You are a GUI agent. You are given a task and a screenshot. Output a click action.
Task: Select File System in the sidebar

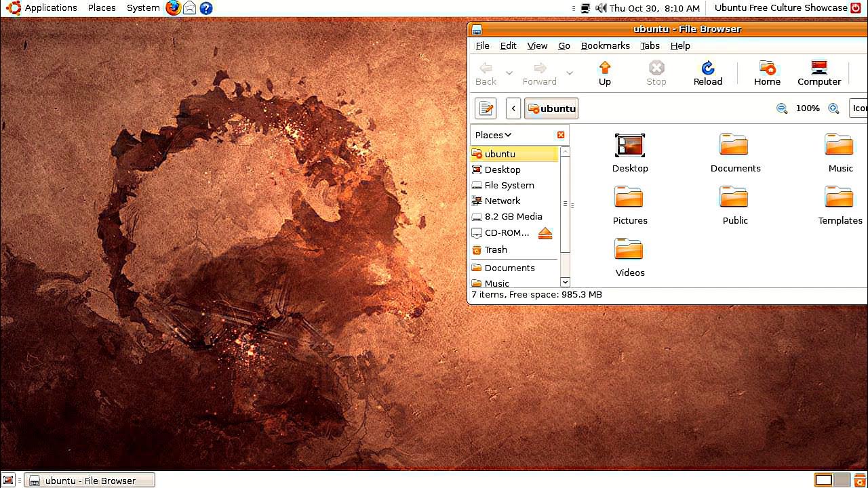tap(514, 185)
